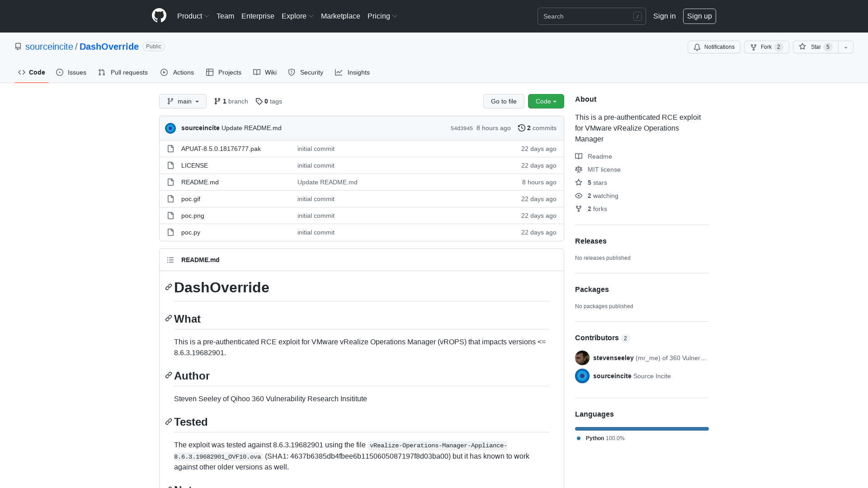Open the green Code dropdown
Image resolution: width=868 pixels, height=488 pixels.
tap(546, 101)
